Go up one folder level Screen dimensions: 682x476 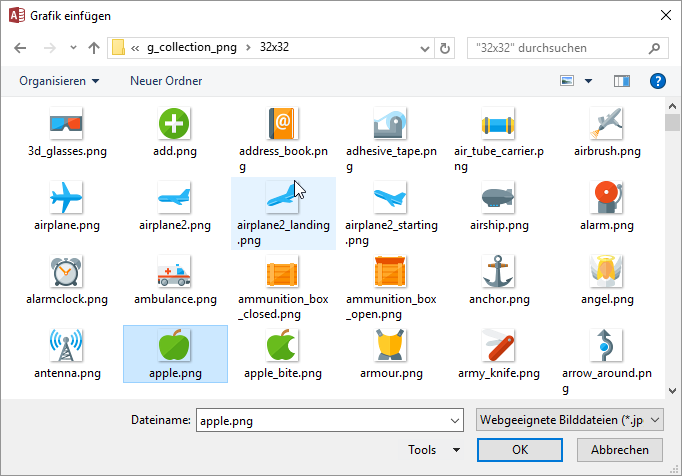click(x=93, y=47)
